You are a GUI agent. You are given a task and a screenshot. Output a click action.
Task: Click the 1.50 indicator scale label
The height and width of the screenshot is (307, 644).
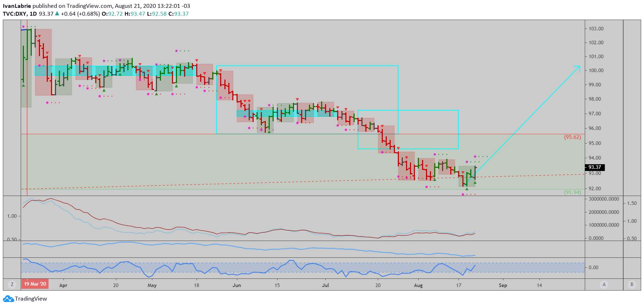coord(632,203)
